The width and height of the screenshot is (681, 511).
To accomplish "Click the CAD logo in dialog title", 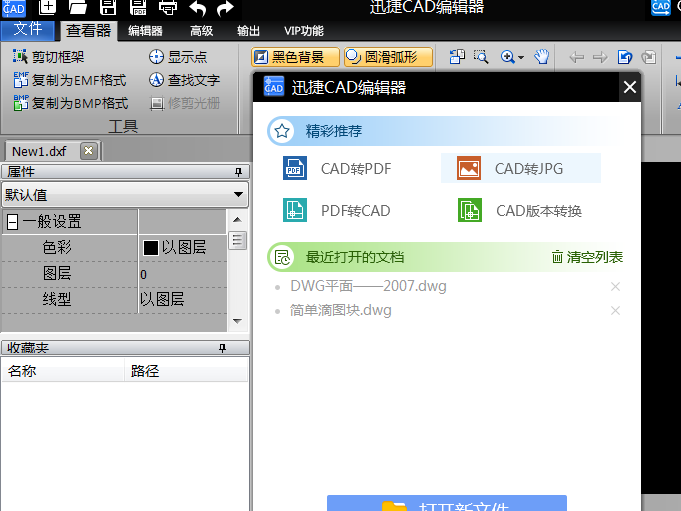I will pos(274,87).
